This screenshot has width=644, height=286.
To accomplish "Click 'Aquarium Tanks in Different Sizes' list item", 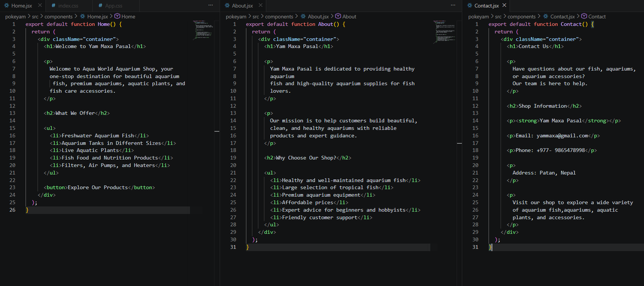I will tap(113, 143).
